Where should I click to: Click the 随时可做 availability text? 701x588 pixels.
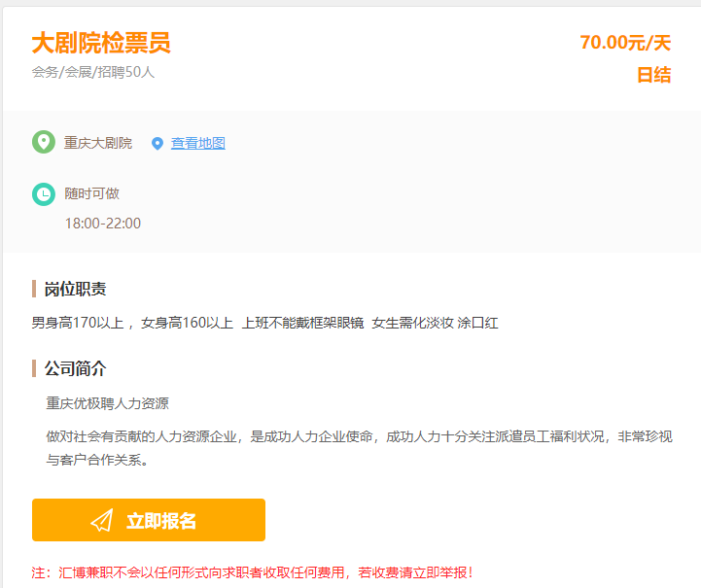pos(91,193)
